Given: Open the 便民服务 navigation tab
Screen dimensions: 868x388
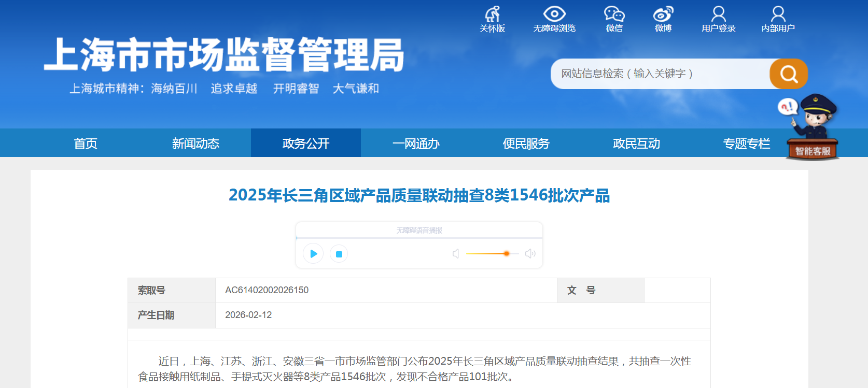Looking at the screenshot, I should tap(526, 143).
